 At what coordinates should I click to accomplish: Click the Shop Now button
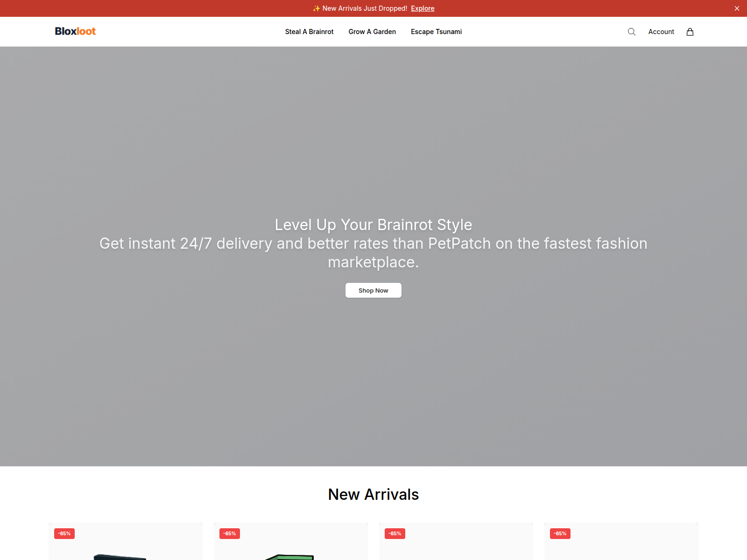(x=373, y=290)
